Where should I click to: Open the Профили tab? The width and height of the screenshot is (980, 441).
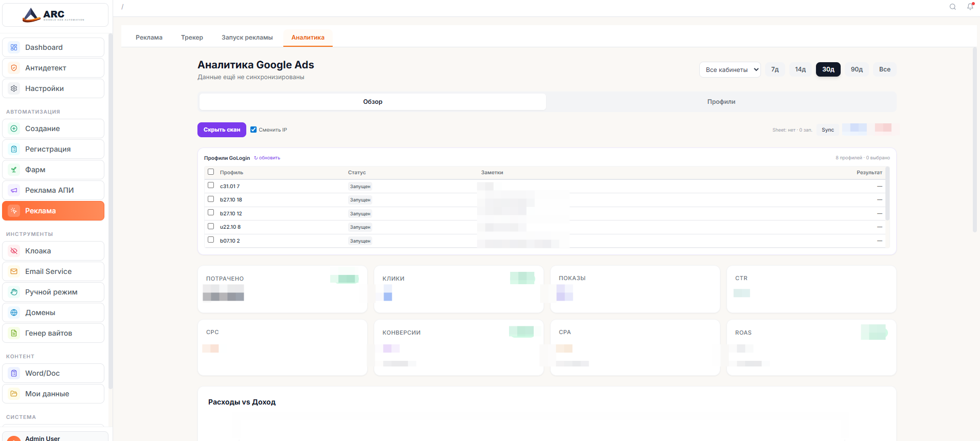721,102
